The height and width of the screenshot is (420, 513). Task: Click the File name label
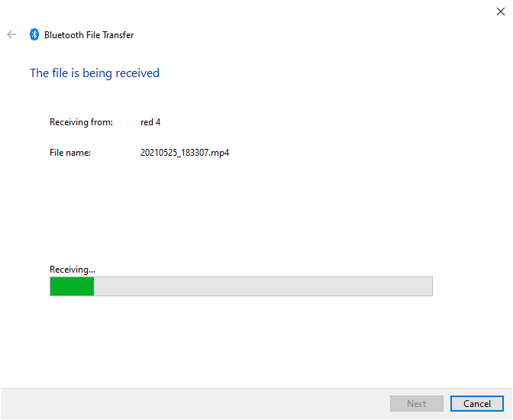[x=70, y=153]
